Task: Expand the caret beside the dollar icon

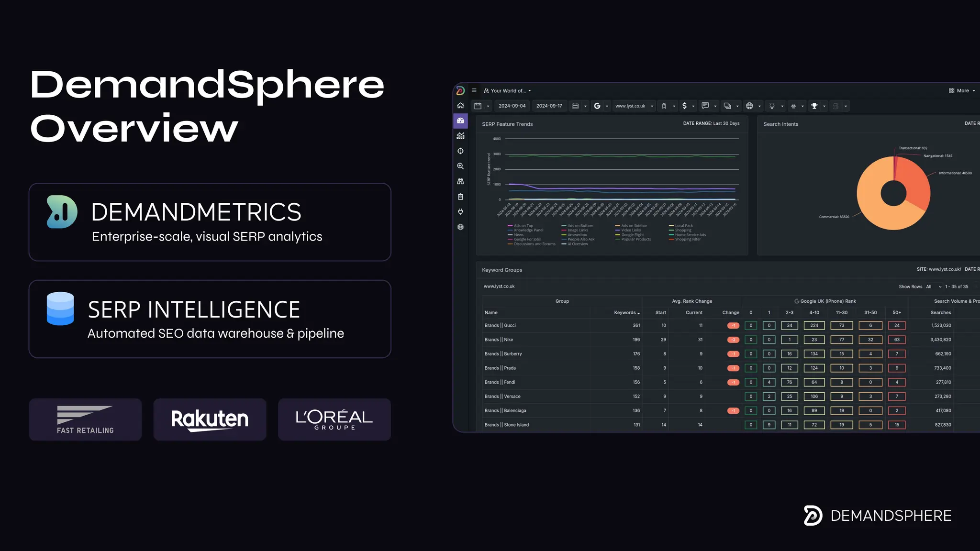Action: click(693, 107)
